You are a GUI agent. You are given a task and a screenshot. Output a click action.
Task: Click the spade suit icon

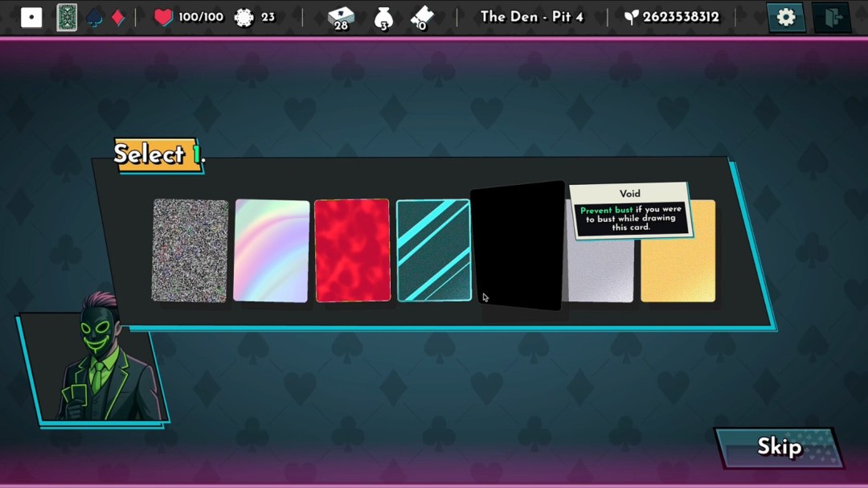[95, 18]
